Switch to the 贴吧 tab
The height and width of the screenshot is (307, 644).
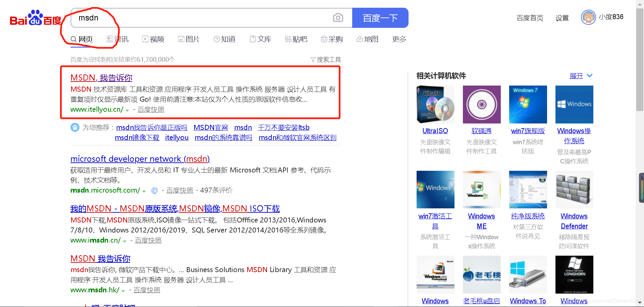296,39
